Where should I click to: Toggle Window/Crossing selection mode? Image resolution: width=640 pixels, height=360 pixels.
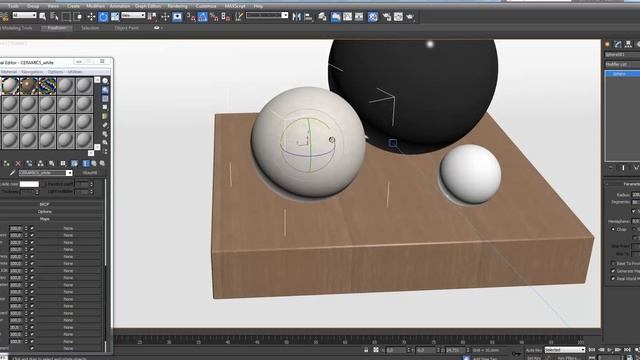point(78,17)
